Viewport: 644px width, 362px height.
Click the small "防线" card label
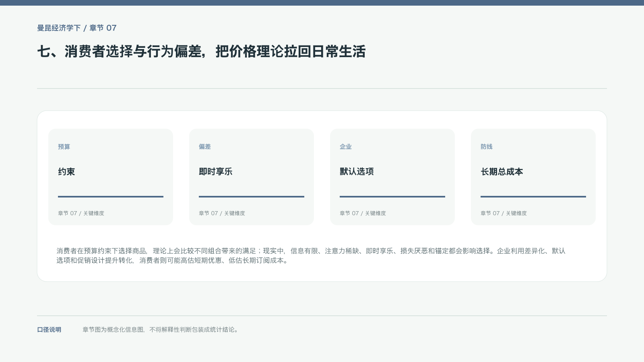487,147
